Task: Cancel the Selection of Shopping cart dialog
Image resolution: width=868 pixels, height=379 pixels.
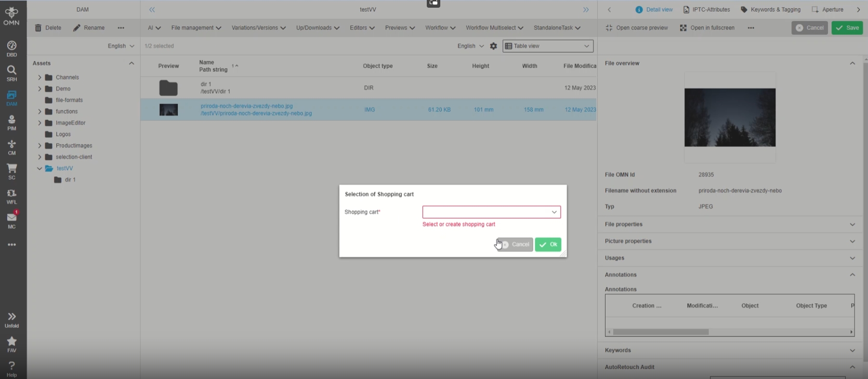Action: [x=515, y=245]
